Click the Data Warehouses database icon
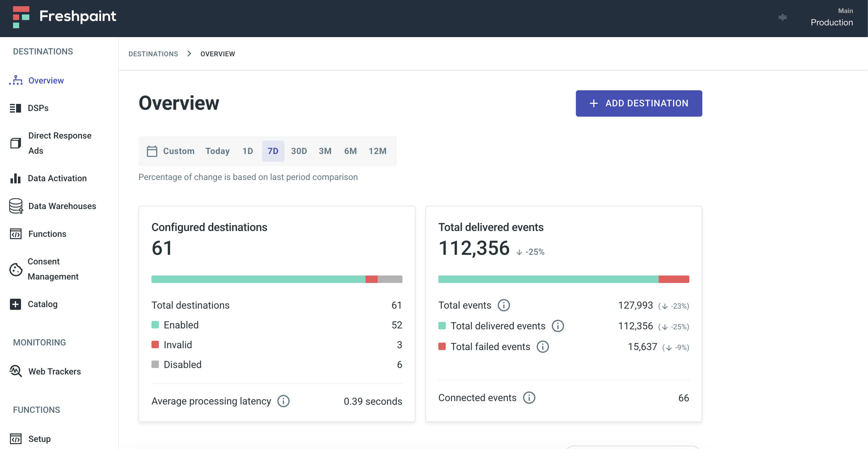This screenshot has height=449, width=868. (16, 206)
